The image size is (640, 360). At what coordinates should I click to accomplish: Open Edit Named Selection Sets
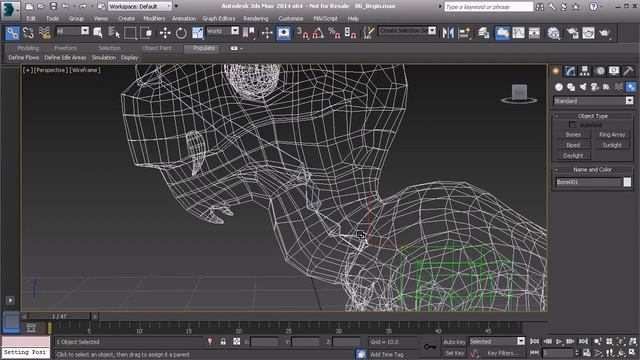(x=369, y=33)
